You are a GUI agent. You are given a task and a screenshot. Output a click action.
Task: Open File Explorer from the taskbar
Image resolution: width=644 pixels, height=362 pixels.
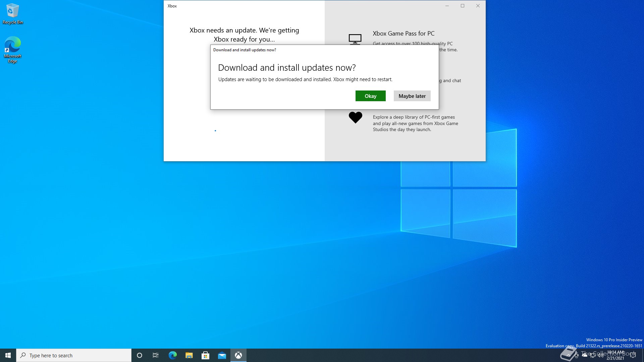[189, 355]
